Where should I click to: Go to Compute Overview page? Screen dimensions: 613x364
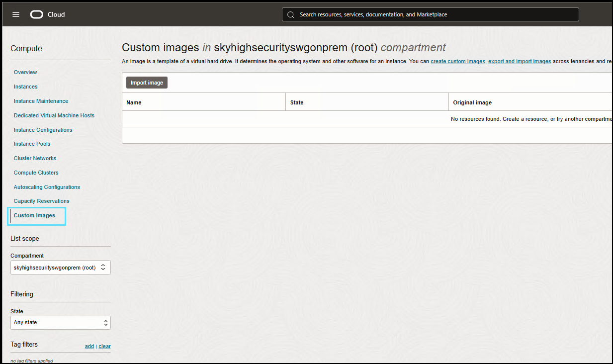coord(25,73)
